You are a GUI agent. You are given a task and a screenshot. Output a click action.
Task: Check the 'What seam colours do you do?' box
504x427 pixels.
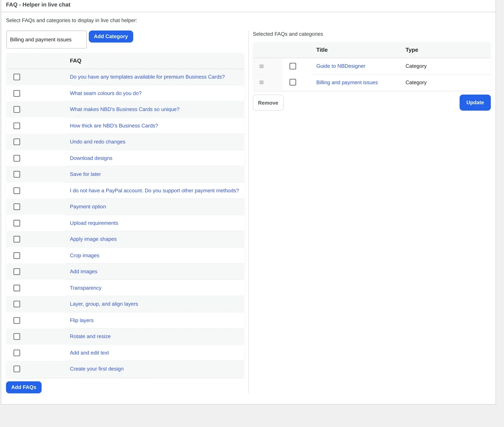pos(17,93)
